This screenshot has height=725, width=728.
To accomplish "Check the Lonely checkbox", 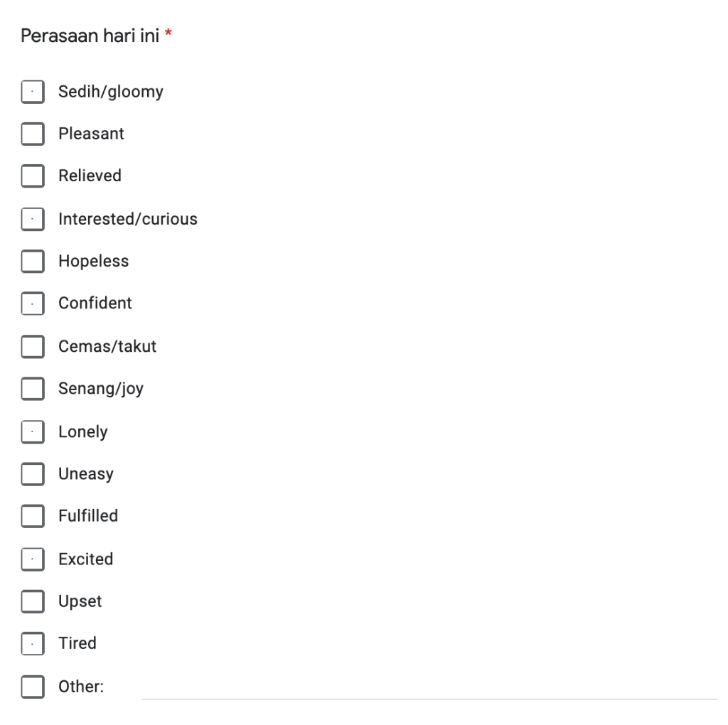I will click(33, 431).
